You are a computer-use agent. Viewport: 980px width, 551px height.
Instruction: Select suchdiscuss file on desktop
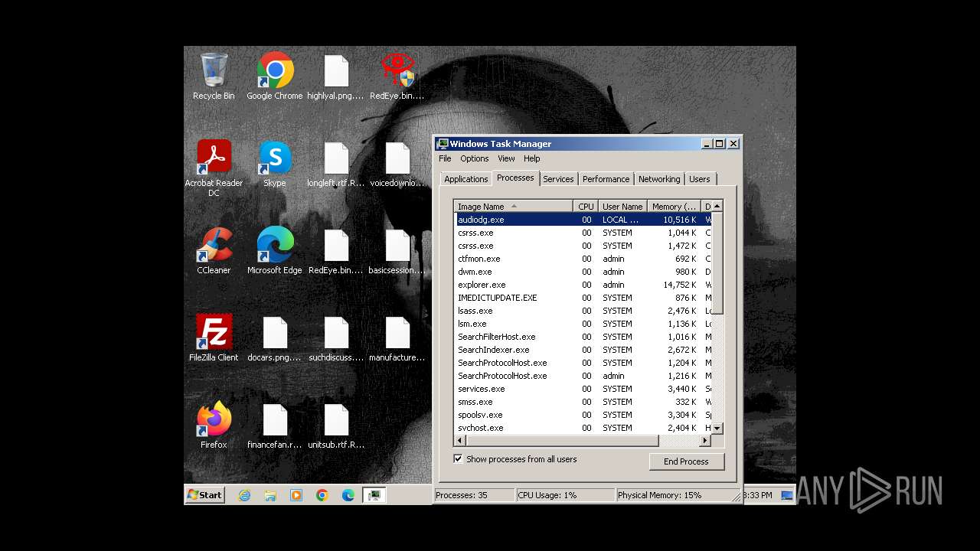tap(336, 337)
